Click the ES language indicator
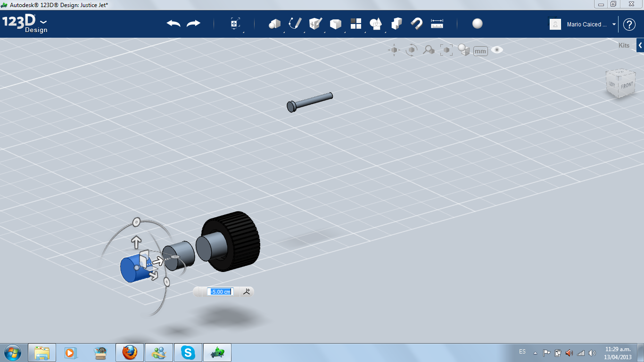 pyautogui.click(x=522, y=352)
